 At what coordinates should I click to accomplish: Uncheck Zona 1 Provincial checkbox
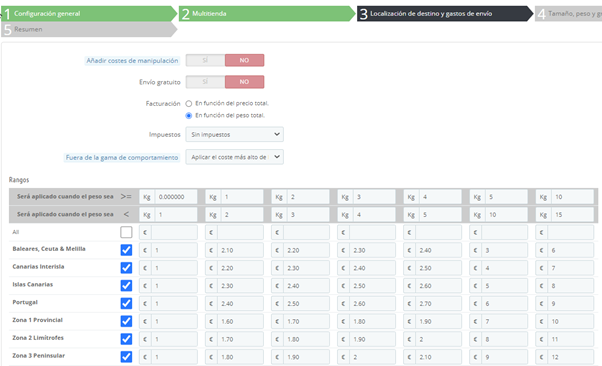tap(126, 321)
